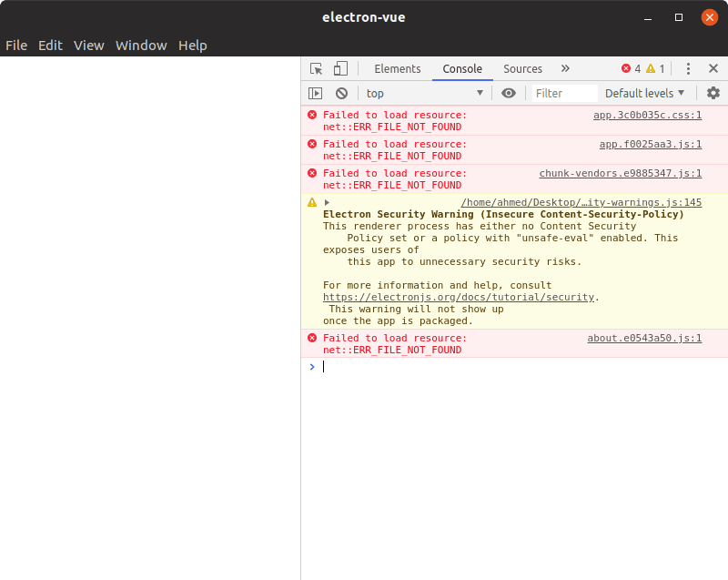Toggle the device toolbar icon

coord(339,68)
